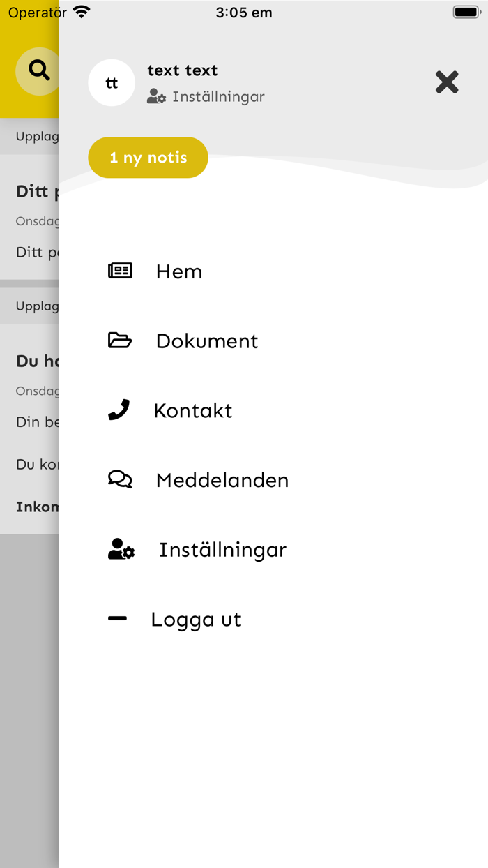The width and height of the screenshot is (488, 868).
Task: Tap the Inställningar user-gear menu icon
Action: 121,550
